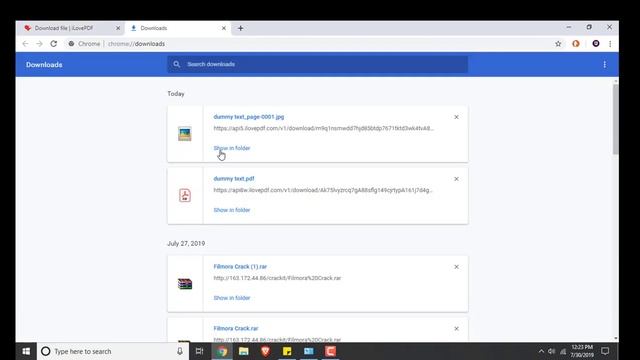
Task: Click the Search downloads field
Action: 318,64
